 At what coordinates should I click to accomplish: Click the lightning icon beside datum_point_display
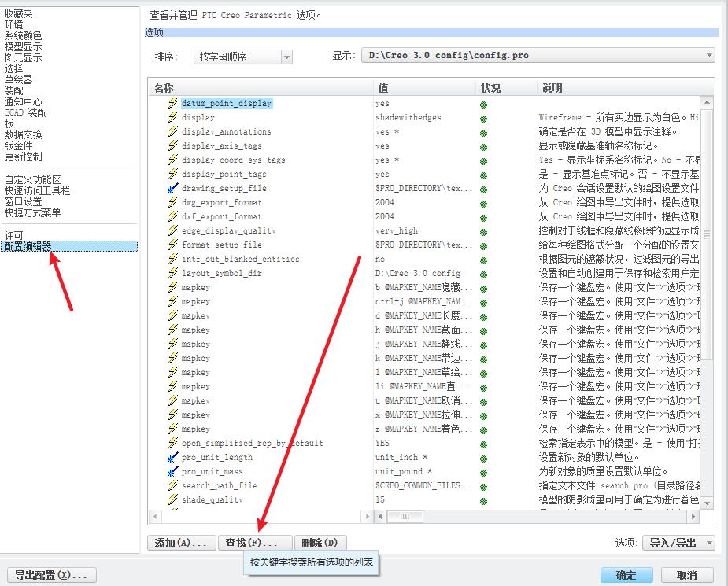[x=172, y=103]
